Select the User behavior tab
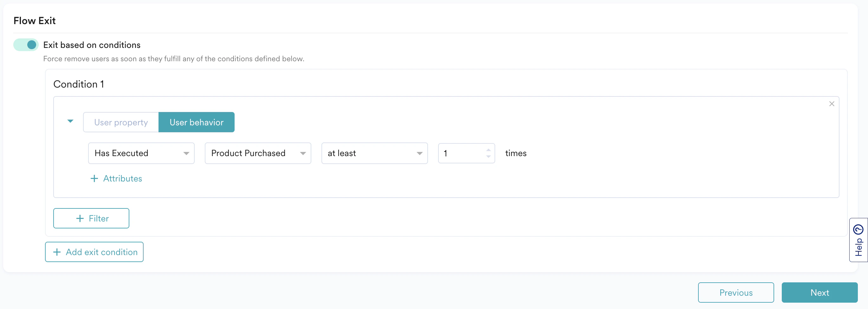 pos(196,122)
